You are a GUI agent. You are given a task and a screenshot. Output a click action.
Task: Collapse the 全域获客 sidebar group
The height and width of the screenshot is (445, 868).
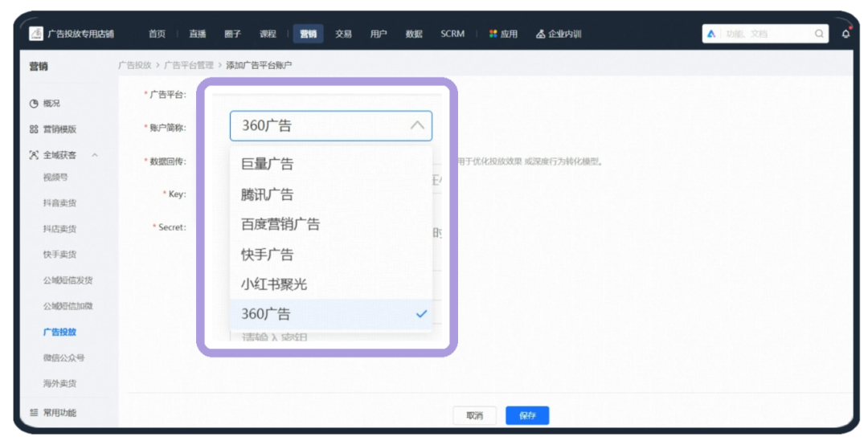coord(95,155)
